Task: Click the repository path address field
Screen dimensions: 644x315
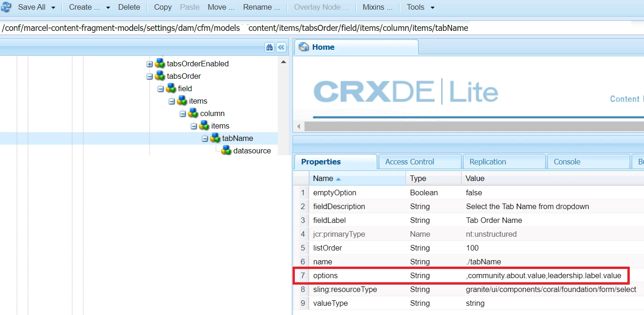Action: [322, 28]
